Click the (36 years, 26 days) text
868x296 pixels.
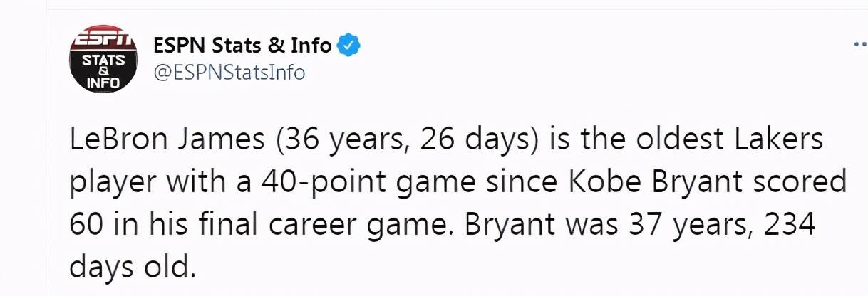coord(405,141)
